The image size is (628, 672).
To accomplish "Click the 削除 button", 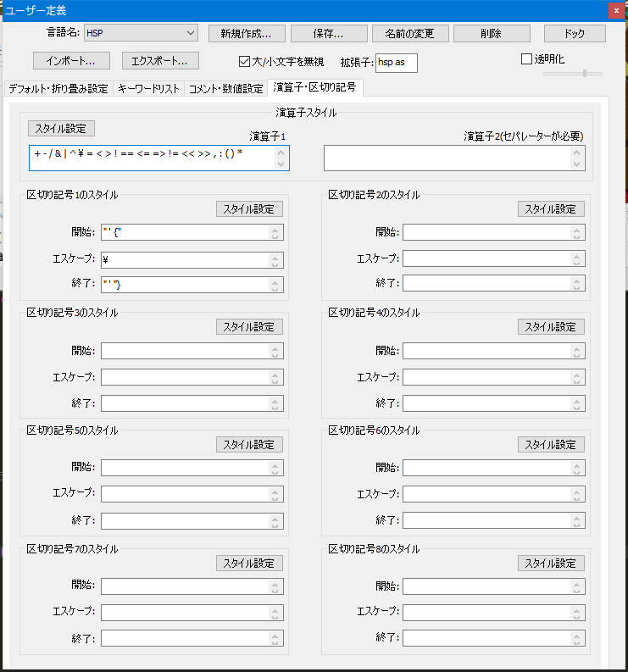I will coord(492,33).
